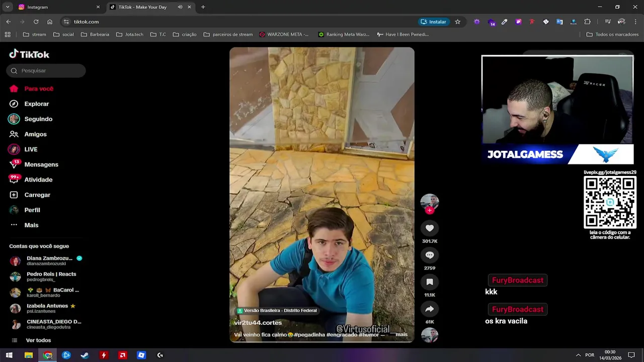Expand followed accounts with Ver todos

point(31,340)
